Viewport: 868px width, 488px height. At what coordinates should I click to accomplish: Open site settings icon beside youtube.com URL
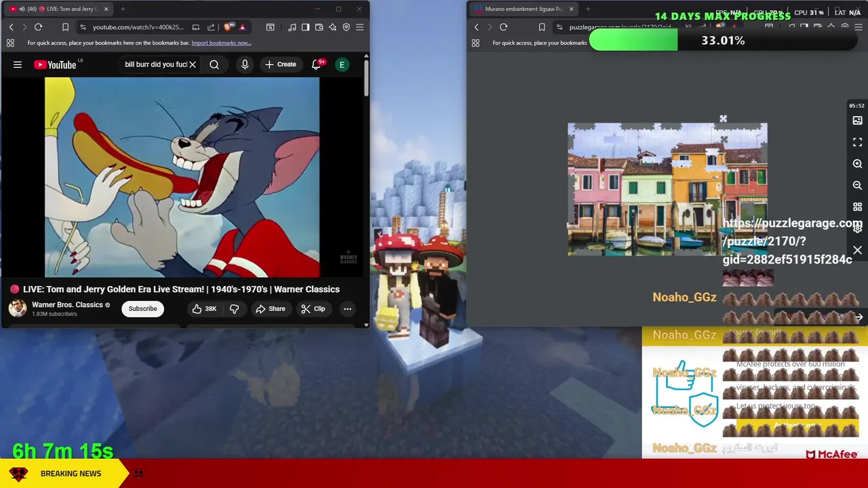[83, 27]
